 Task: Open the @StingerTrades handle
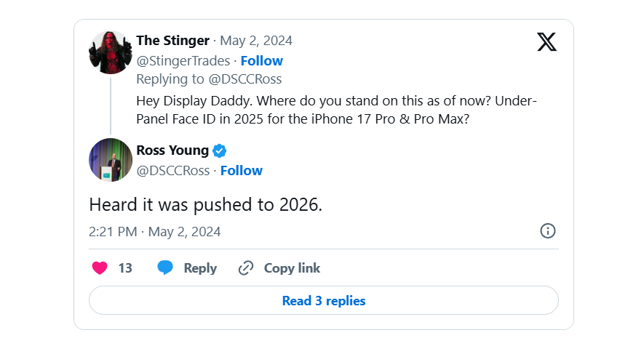click(x=183, y=61)
